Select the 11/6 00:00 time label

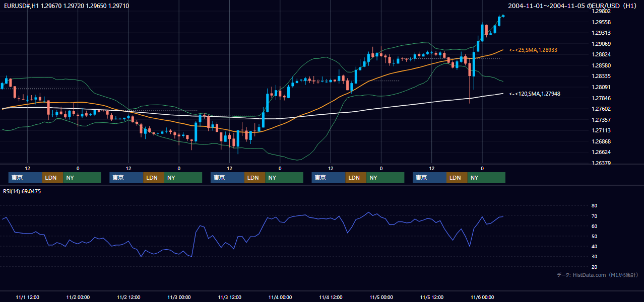pyautogui.click(x=482, y=297)
